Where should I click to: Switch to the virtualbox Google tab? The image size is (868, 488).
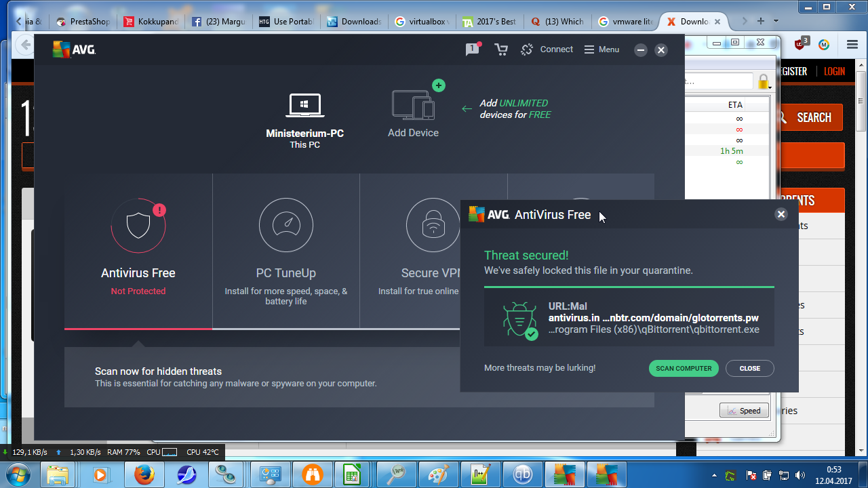coord(422,22)
